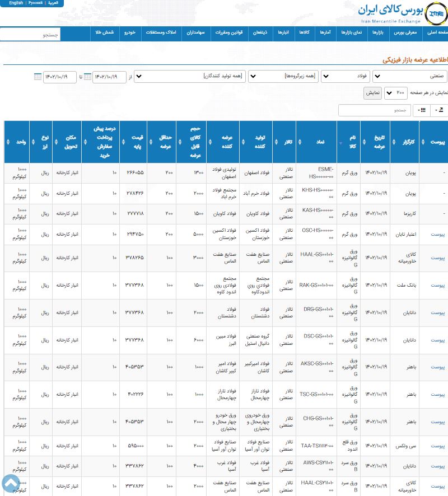Viewport: 448px width, 496px height.
Task: Click the site search field in navbar
Action: [30, 35]
